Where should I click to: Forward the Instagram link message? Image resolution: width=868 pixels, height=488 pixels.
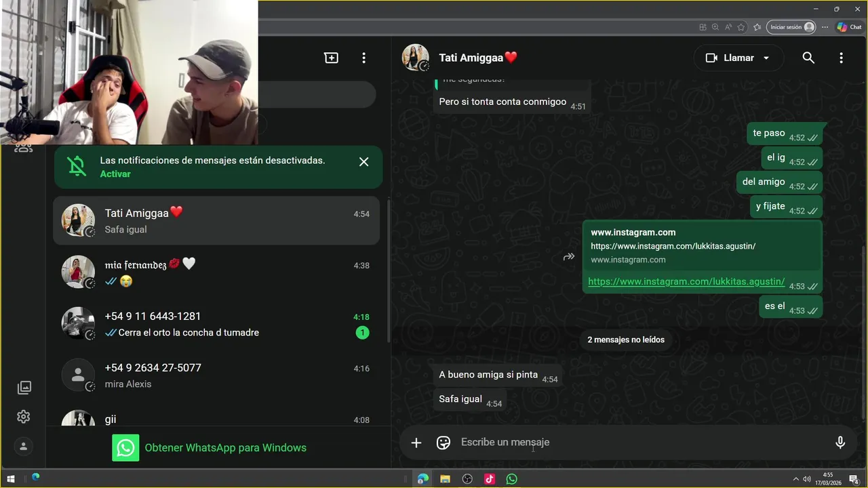[x=568, y=257]
